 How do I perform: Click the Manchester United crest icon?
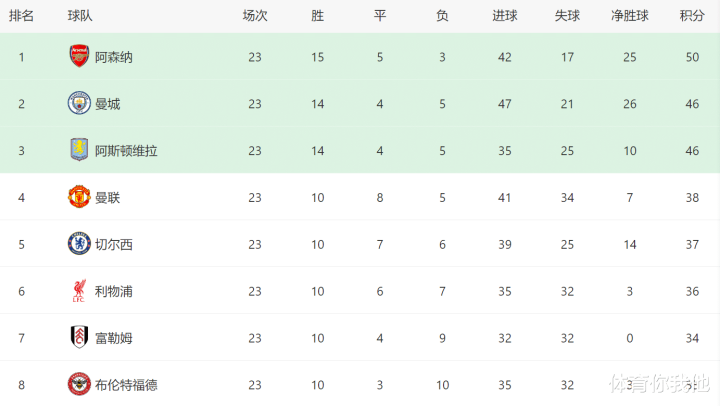[x=79, y=197]
